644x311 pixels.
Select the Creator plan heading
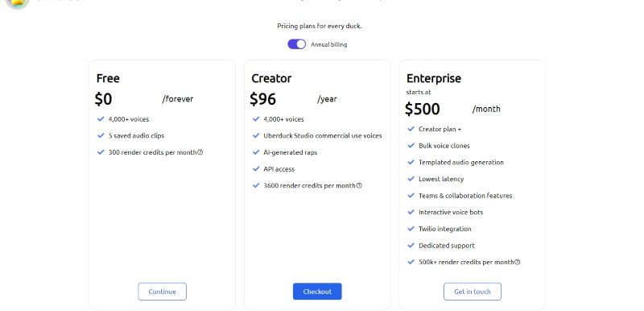[271, 78]
